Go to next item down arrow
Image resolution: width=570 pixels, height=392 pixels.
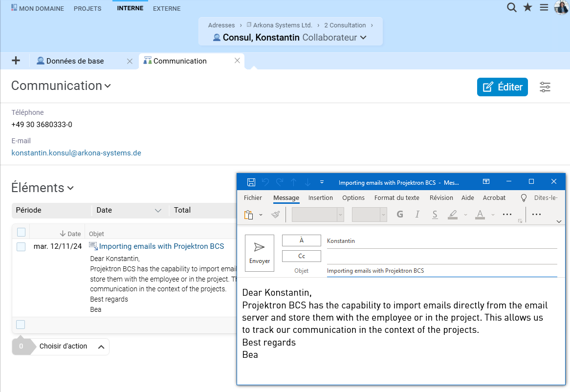pos(307,182)
